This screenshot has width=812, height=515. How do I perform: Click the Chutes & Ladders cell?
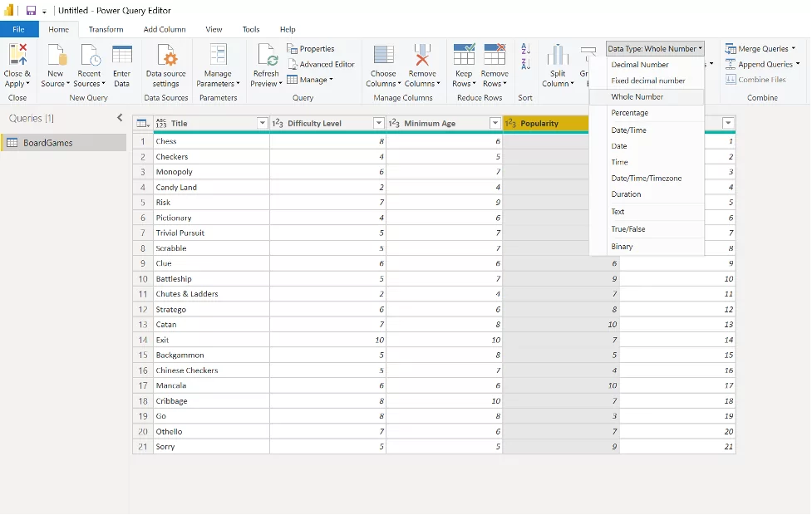tap(211, 294)
